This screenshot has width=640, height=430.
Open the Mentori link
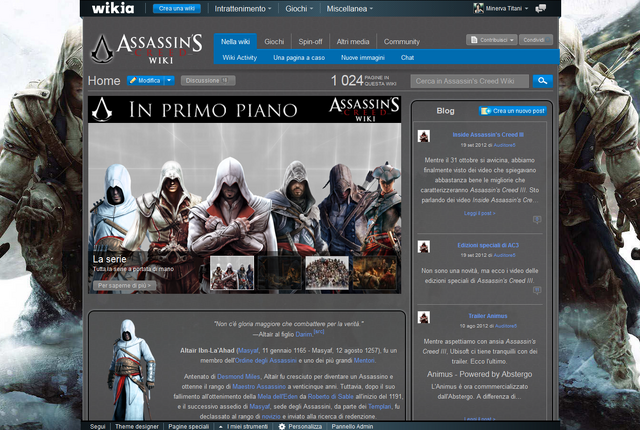point(364,361)
